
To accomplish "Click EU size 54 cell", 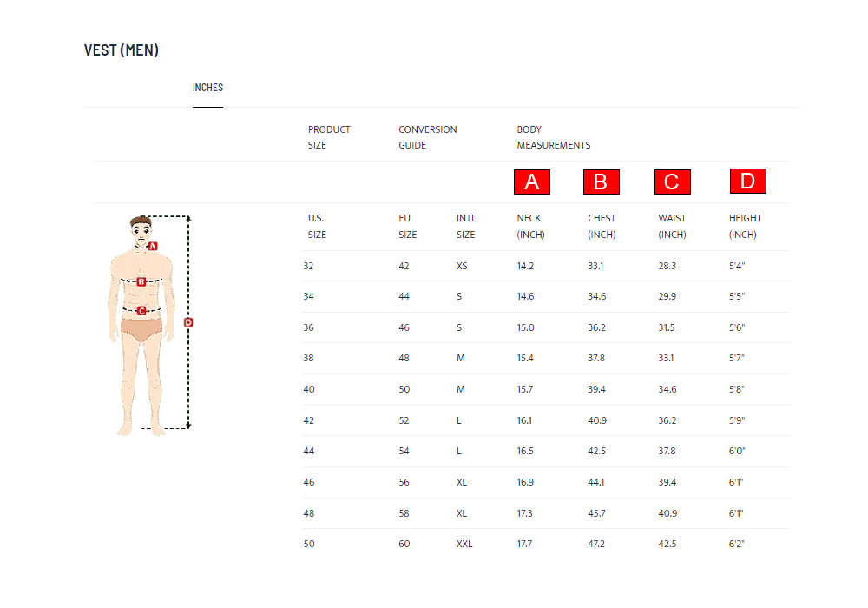I will tap(404, 451).
